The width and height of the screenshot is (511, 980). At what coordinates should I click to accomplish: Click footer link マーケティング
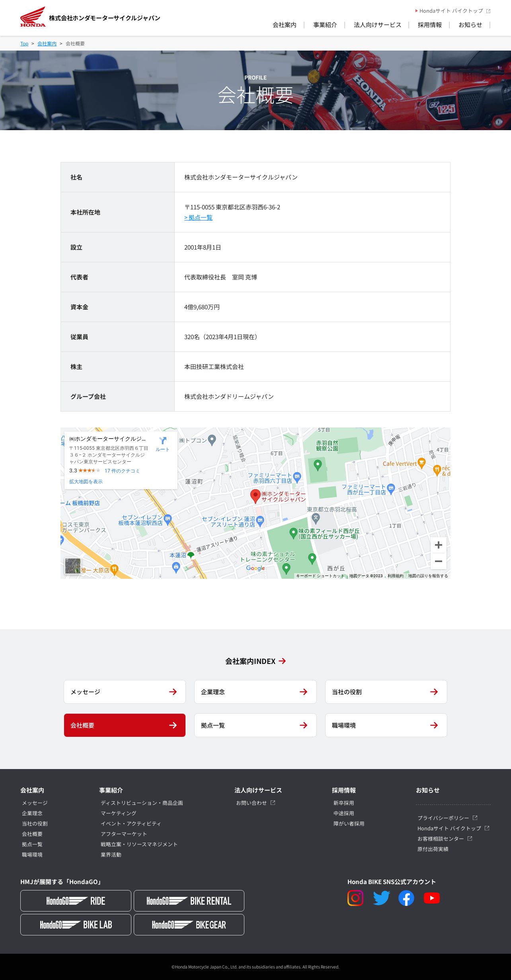point(118,813)
